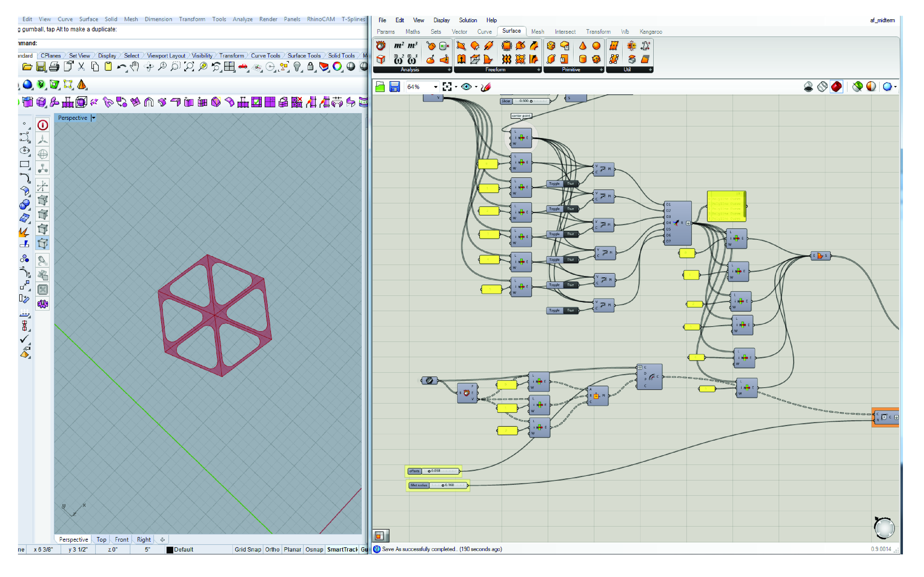Switch to the Top viewport tab
The height and width of the screenshot is (577, 924).
tap(101, 539)
